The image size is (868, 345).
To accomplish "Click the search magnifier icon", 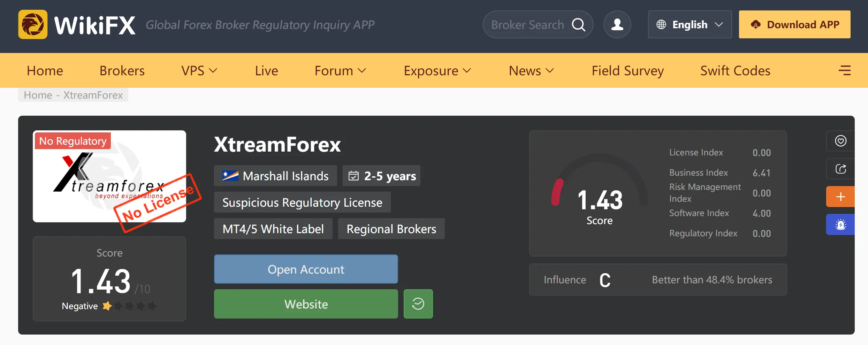I will point(579,24).
